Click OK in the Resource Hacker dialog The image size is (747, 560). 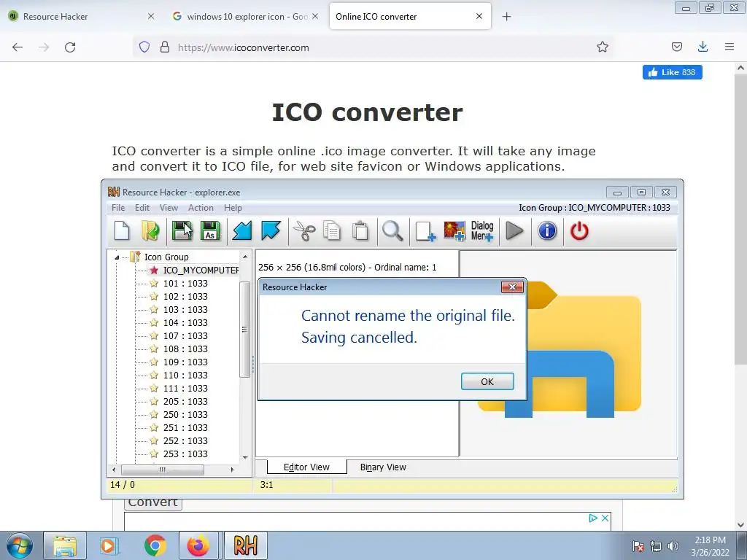click(x=487, y=381)
